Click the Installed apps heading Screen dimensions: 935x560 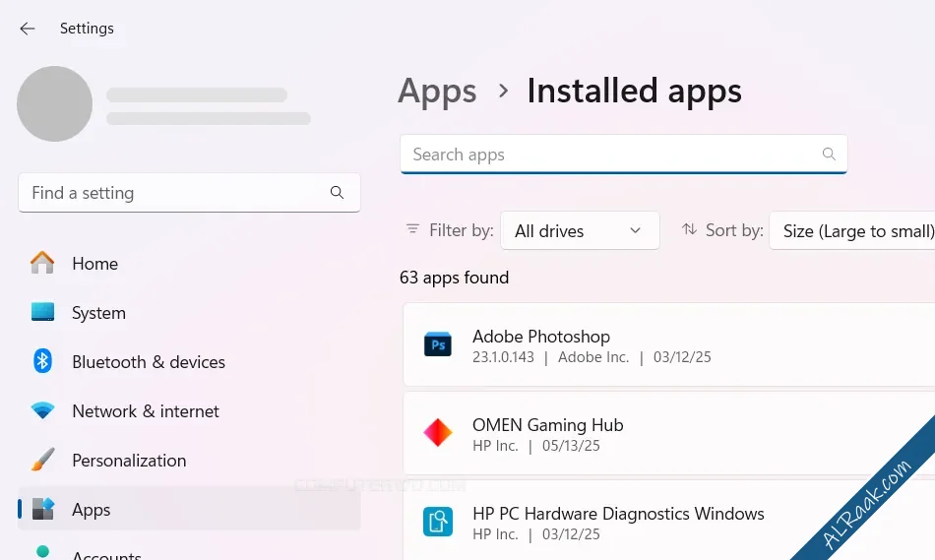point(634,92)
